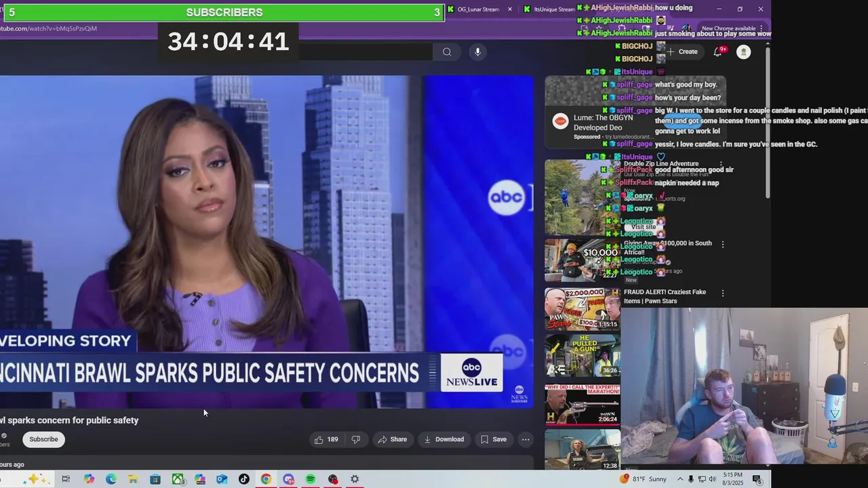Viewport: 868px width, 488px height.
Task: Open Microsoft Store from taskbar
Action: tap(155, 479)
